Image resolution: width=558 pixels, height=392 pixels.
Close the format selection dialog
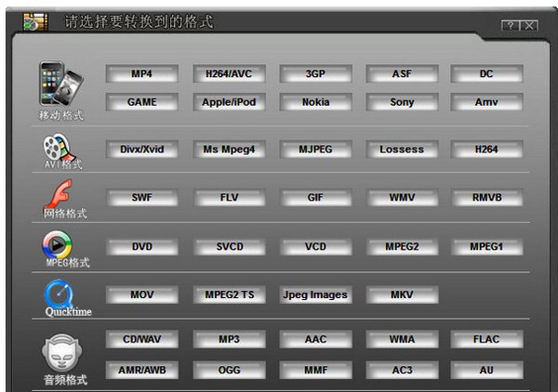pos(529,26)
